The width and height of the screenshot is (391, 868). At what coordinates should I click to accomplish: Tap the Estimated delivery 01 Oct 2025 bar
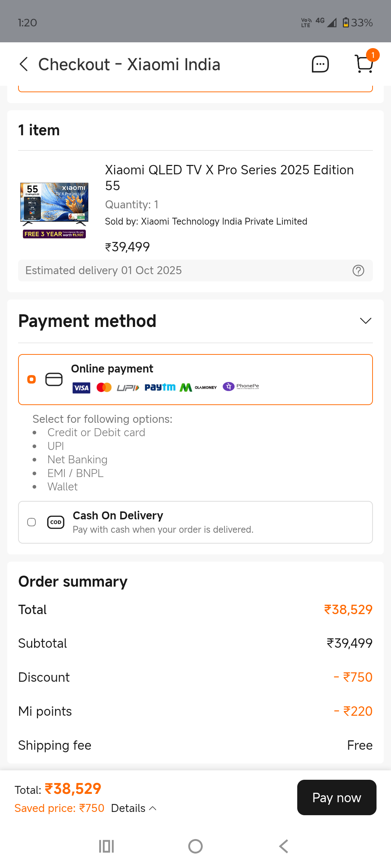[181, 271]
